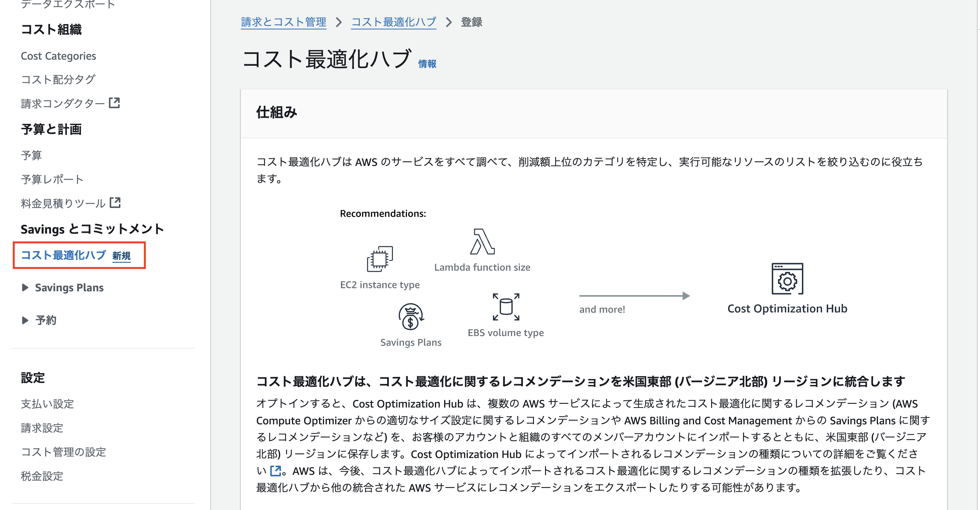The image size is (980, 510).
Task: Click the データエクスポート item at top of sidebar
Action: coord(68,4)
